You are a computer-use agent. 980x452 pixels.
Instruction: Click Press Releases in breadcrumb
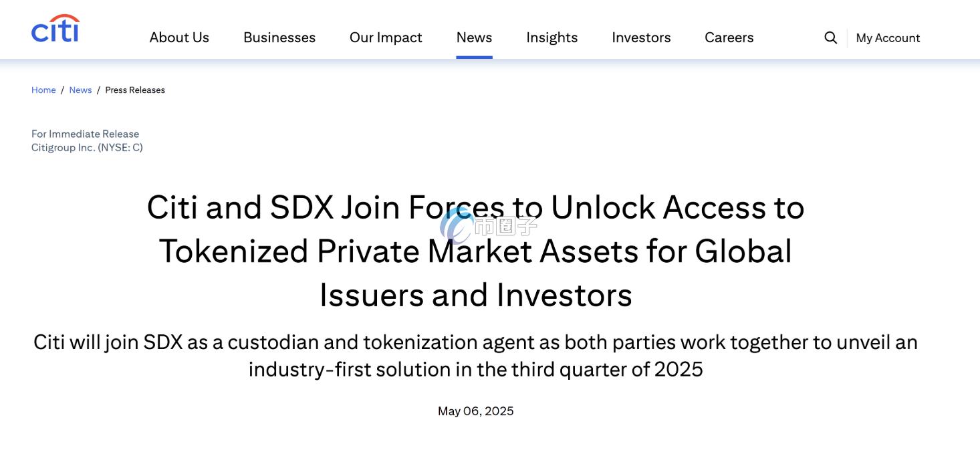pyautogui.click(x=135, y=90)
